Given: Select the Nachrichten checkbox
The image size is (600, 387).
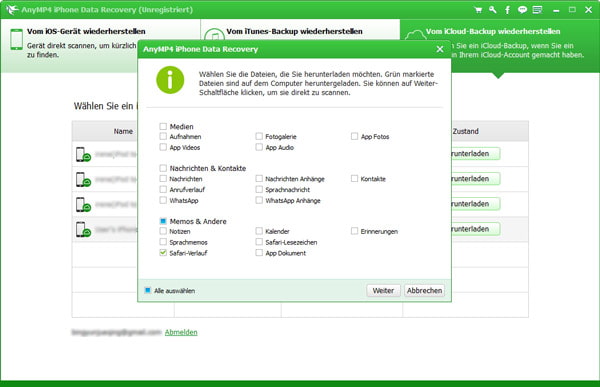Looking at the screenshot, I should coord(163,178).
